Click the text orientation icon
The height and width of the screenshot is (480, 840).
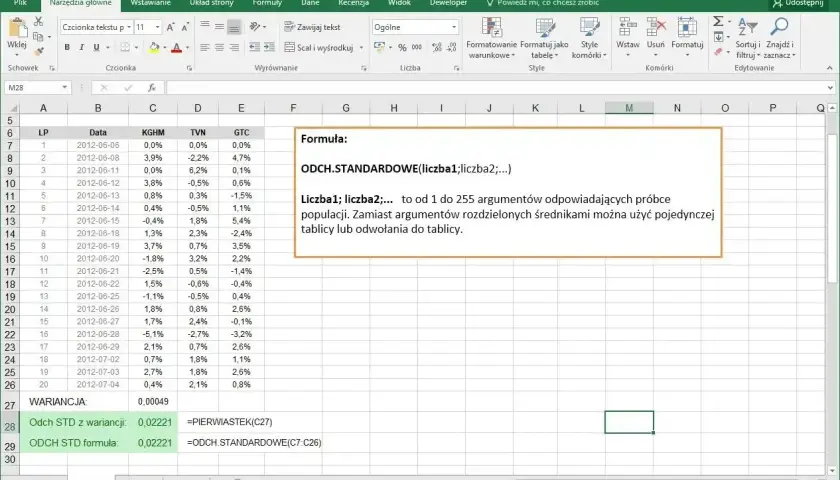tap(255, 26)
